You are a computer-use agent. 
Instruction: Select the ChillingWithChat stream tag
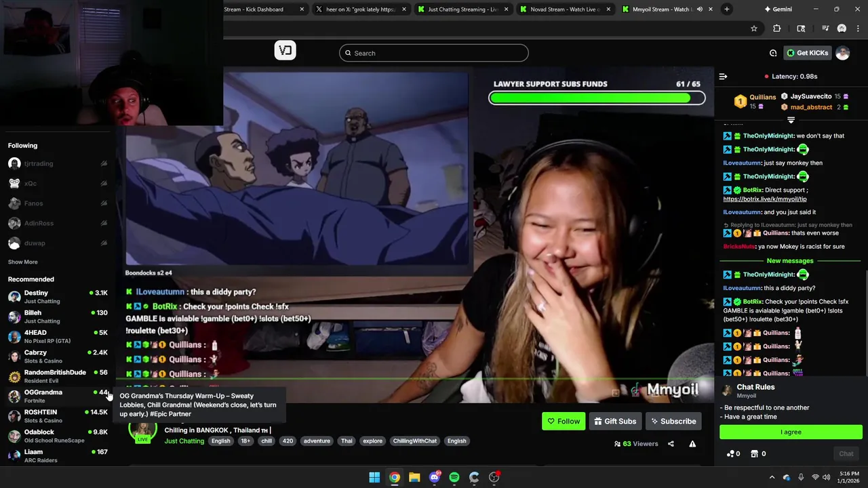(414, 441)
